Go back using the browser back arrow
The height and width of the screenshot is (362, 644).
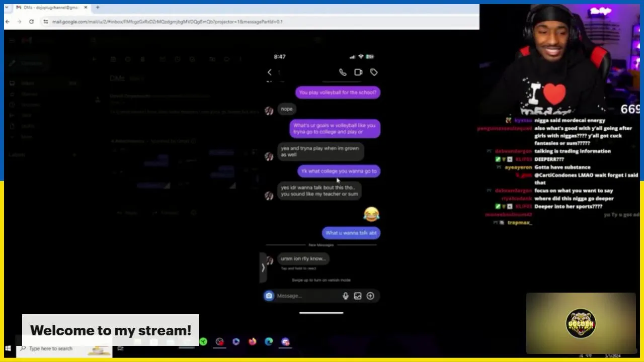click(x=8, y=22)
